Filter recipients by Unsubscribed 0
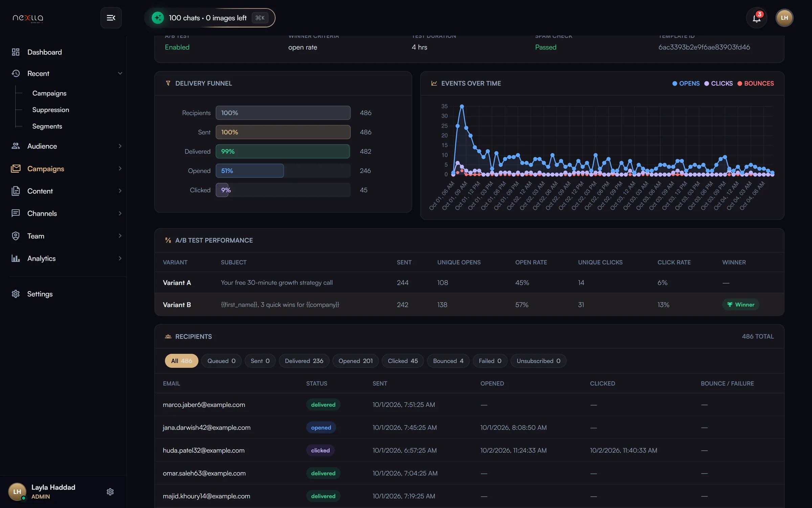 [x=538, y=361]
